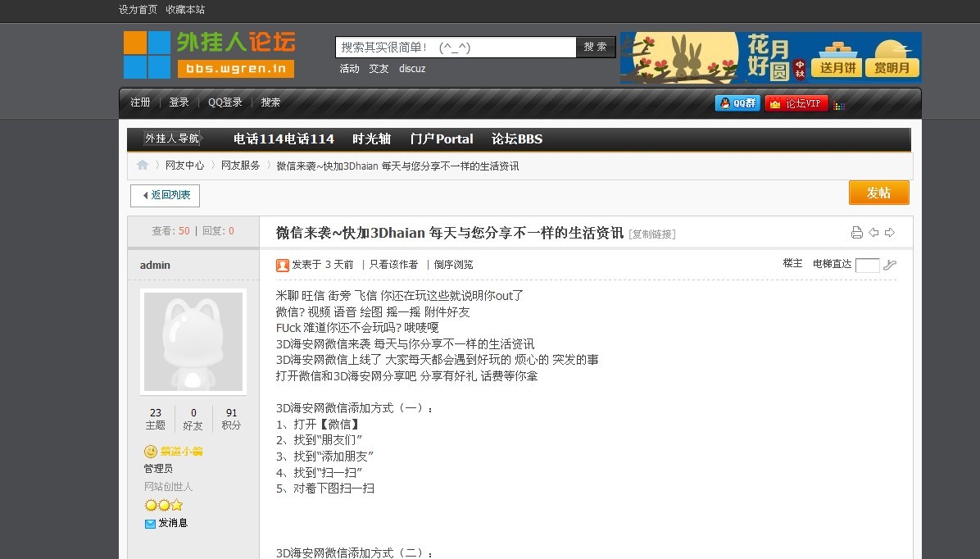This screenshot has height=559, width=980.
Task: Open the 外挂人导航 menu
Action: (x=172, y=139)
